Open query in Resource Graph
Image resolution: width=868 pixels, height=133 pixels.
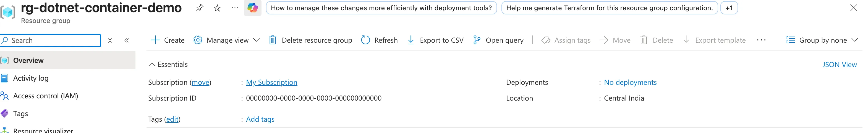498,40
